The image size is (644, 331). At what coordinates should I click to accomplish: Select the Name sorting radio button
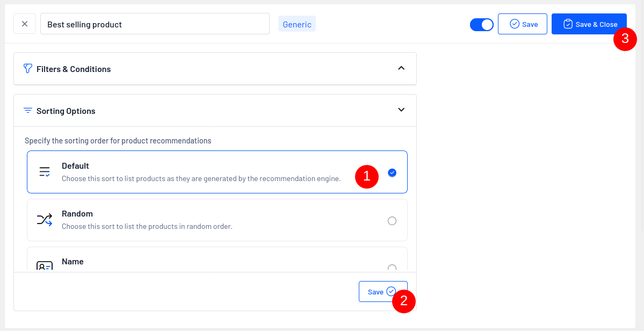[x=392, y=268]
